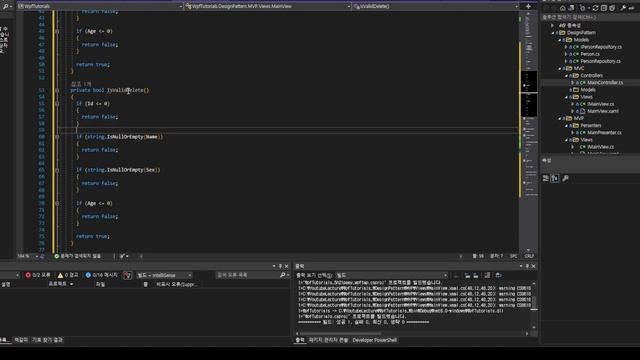Screen dimensions: 640x360
Task: Select MainView.xaml under MVC Views
Action: click(x=602, y=111)
